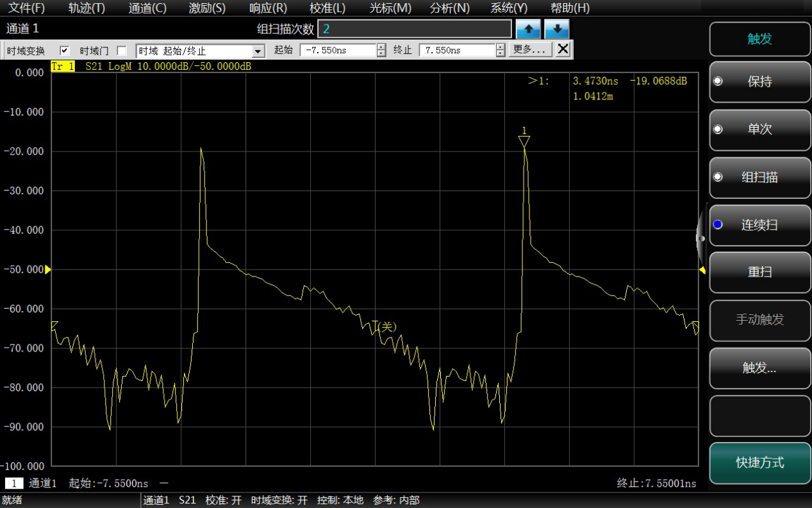Click the 组扫描次数 input field

tap(415, 29)
